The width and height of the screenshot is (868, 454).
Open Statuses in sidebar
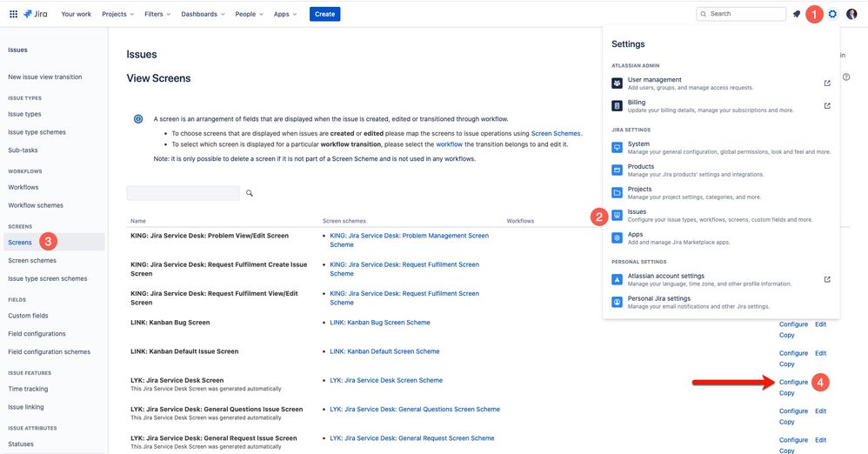(x=21, y=444)
